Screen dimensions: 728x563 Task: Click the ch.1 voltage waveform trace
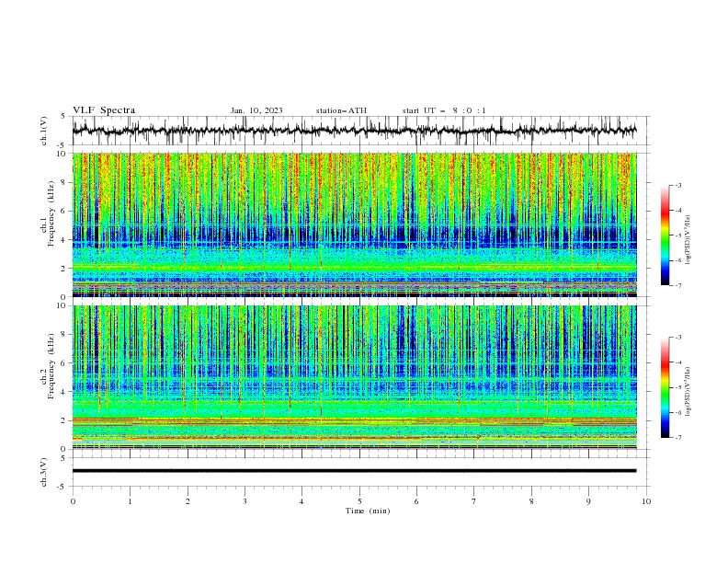click(x=354, y=131)
